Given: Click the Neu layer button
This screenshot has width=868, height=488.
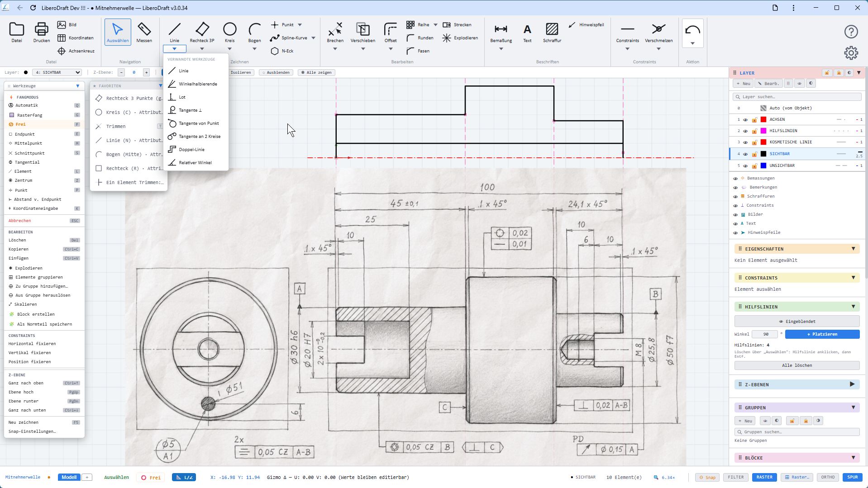Looking at the screenshot, I should (x=744, y=84).
